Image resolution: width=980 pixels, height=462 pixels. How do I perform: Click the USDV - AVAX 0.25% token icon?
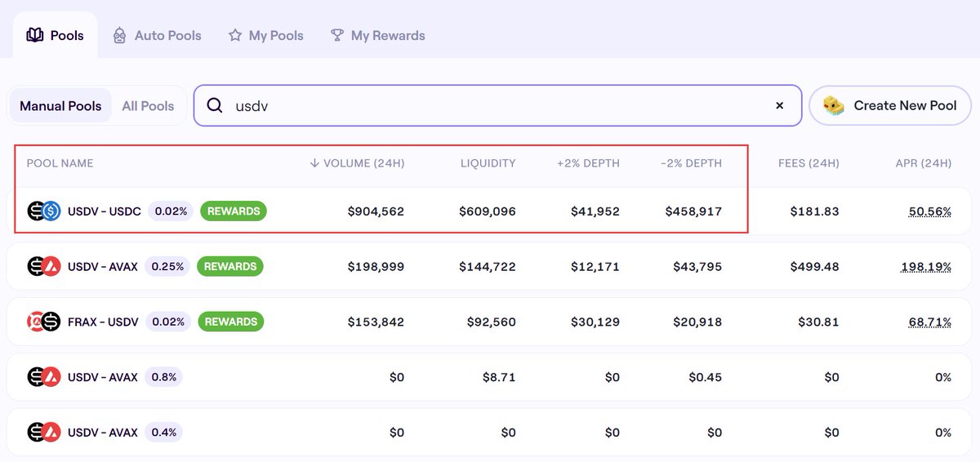(44, 266)
